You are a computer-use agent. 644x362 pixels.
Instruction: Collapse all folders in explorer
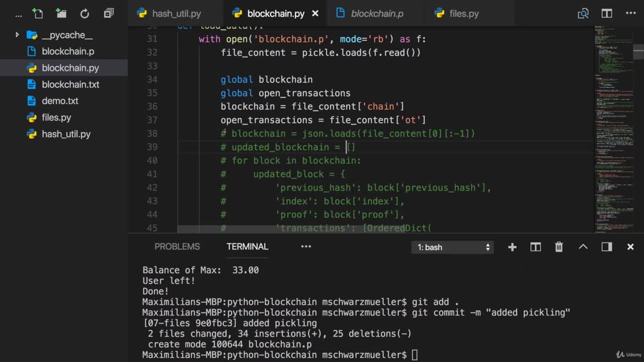click(109, 14)
